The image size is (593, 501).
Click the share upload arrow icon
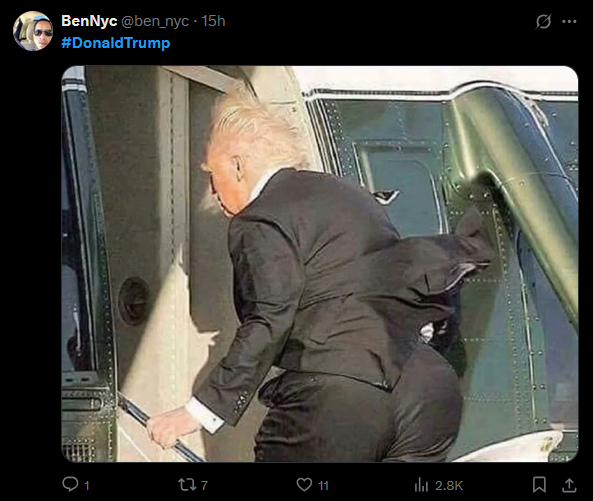[x=569, y=485]
